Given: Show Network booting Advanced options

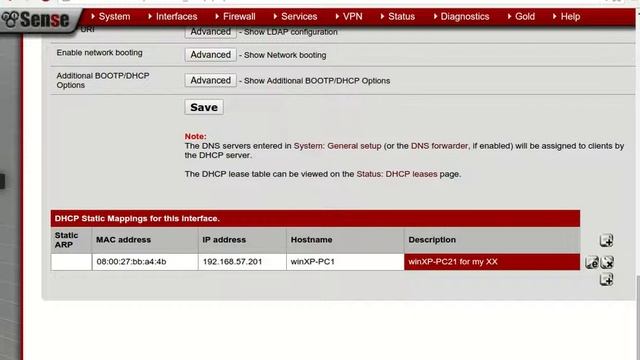Looking at the screenshot, I should pos(210,55).
